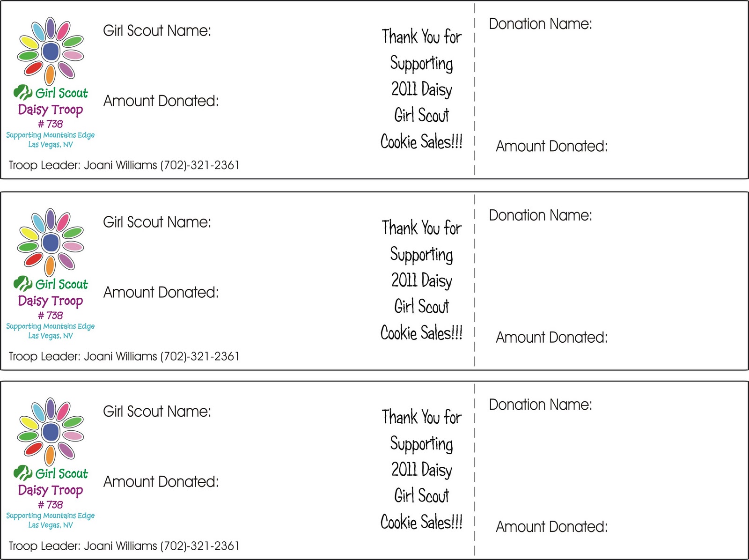The width and height of the screenshot is (749, 560).
Task: Click the daisy flower logo on the first ticket
Action: tap(50, 51)
